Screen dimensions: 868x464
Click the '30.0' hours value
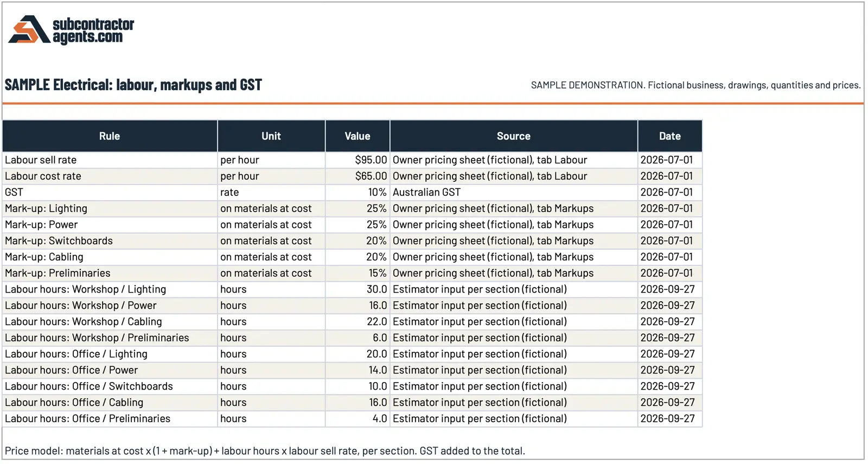click(x=358, y=290)
